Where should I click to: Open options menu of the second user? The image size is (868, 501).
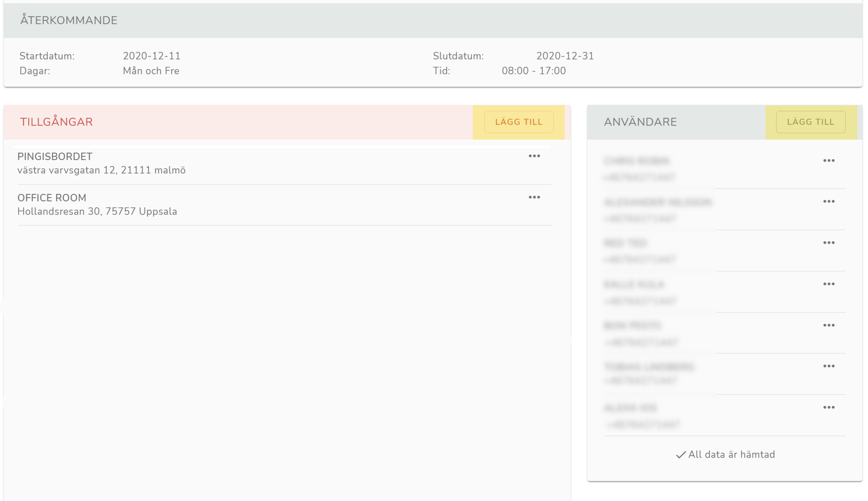click(828, 202)
